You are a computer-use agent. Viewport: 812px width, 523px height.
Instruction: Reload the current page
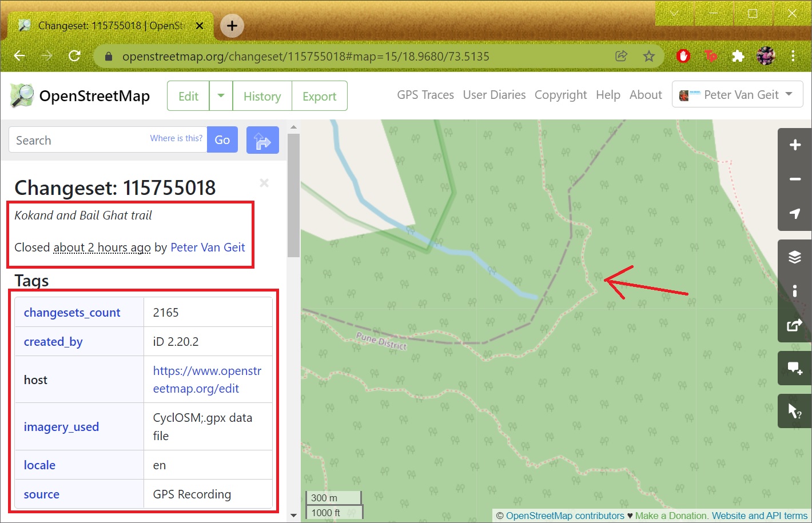tap(74, 56)
